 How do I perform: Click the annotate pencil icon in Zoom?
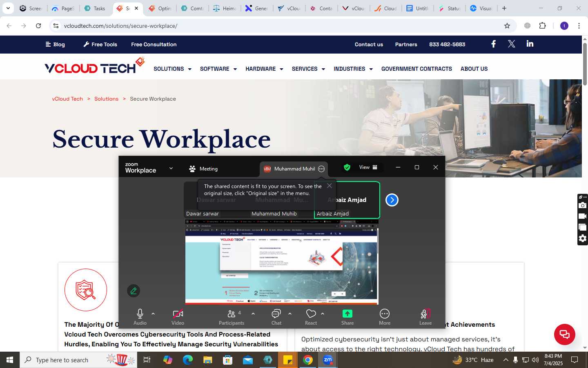(134, 291)
